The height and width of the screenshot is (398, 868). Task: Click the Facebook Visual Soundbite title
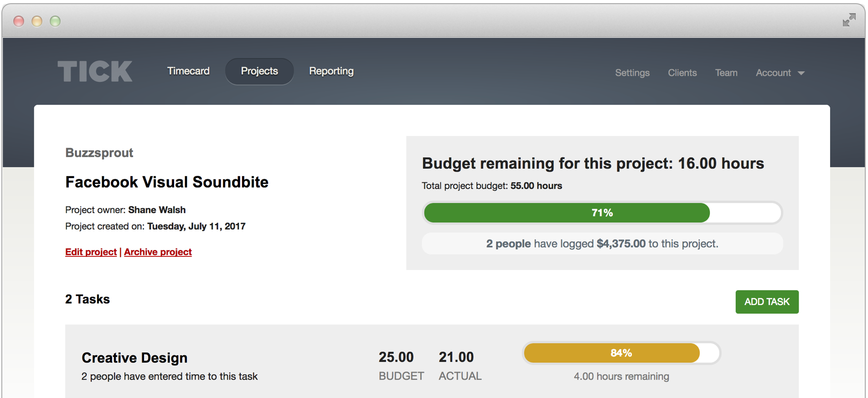point(167,182)
